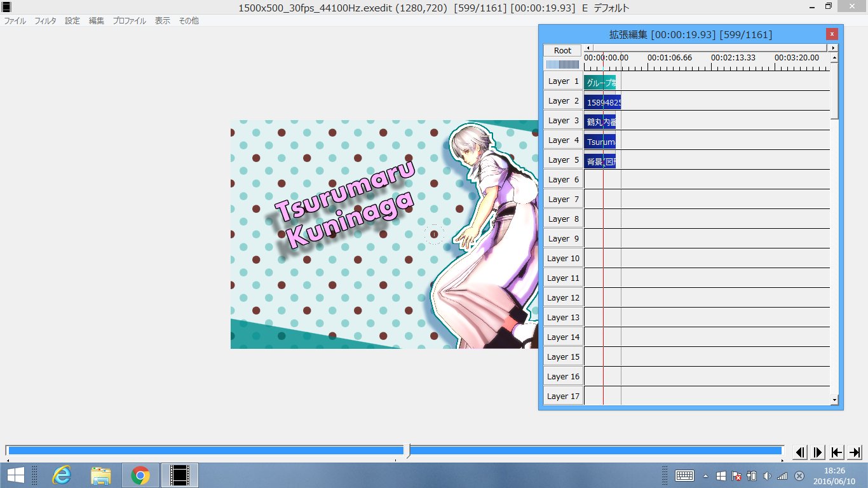Open Action Center flag icon
Viewport: 868px width, 488px height.
[x=736, y=475]
